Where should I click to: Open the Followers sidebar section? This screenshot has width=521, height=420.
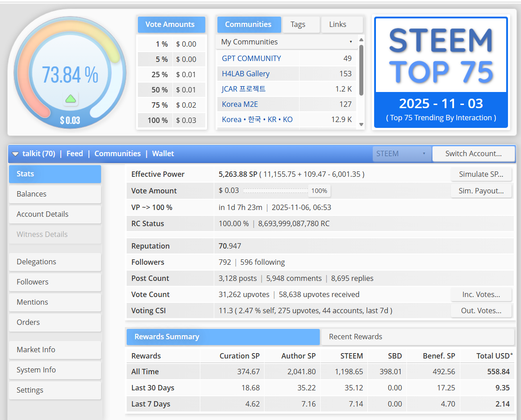pos(55,282)
